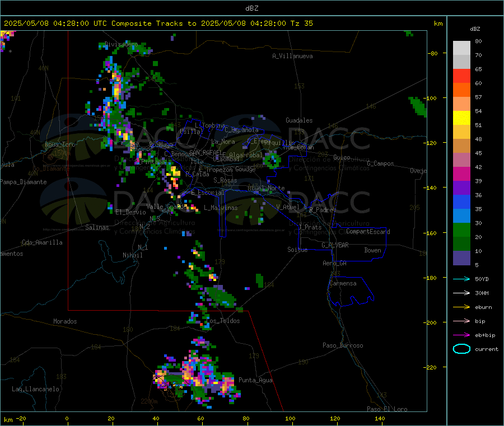Click the legend label 'eburn'
504x426 pixels.
pos(483,307)
